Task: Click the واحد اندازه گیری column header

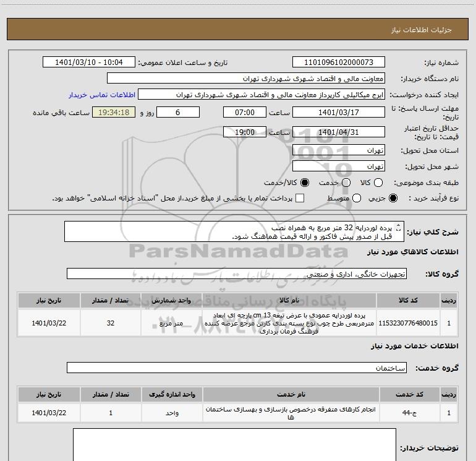Action: click(x=172, y=394)
